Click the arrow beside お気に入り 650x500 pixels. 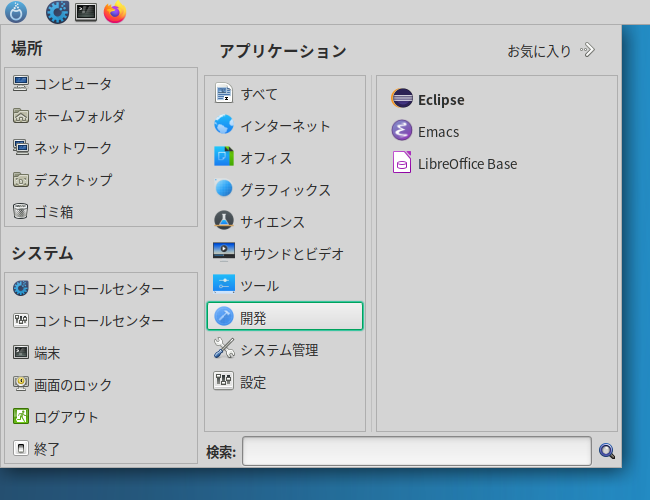point(588,50)
